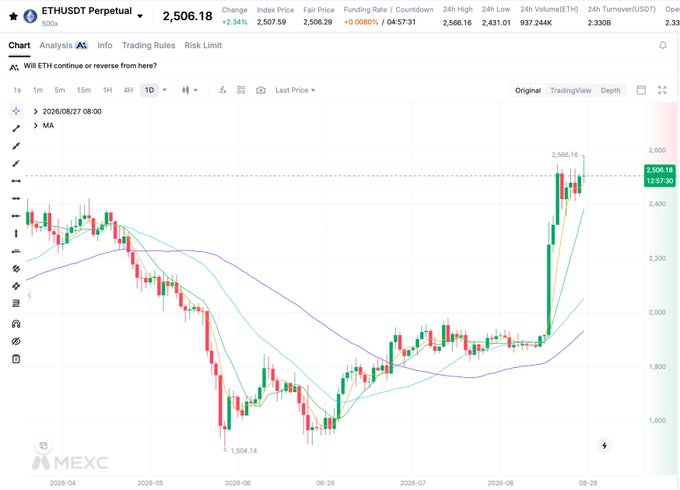Open the Risk Limit tab
This screenshot has width=680, height=490.
pos(203,45)
